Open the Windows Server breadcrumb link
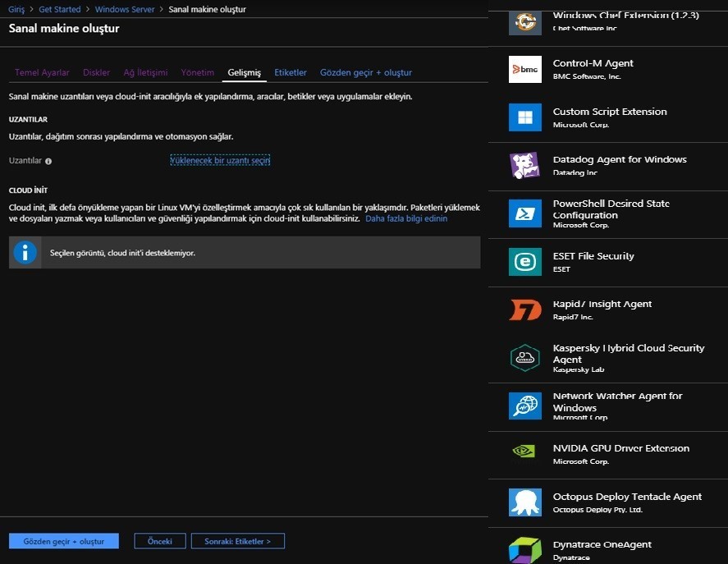The image size is (728, 564). coord(125,9)
